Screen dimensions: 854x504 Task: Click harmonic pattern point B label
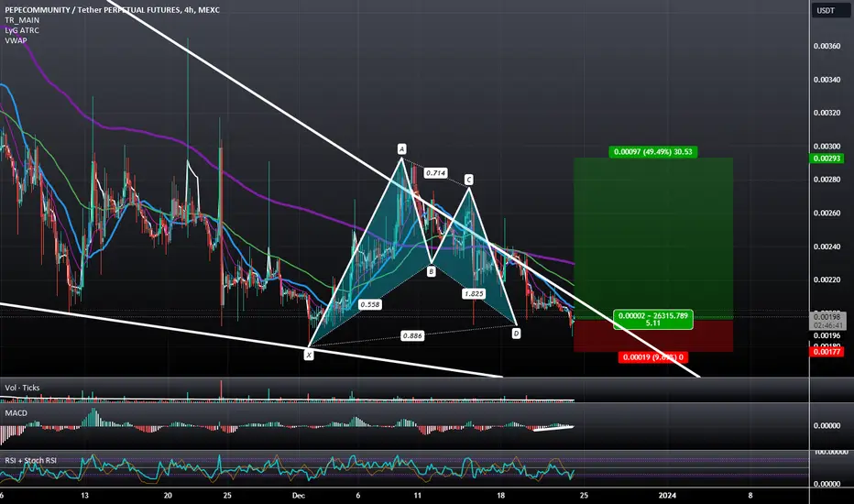pyautogui.click(x=431, y=271)
